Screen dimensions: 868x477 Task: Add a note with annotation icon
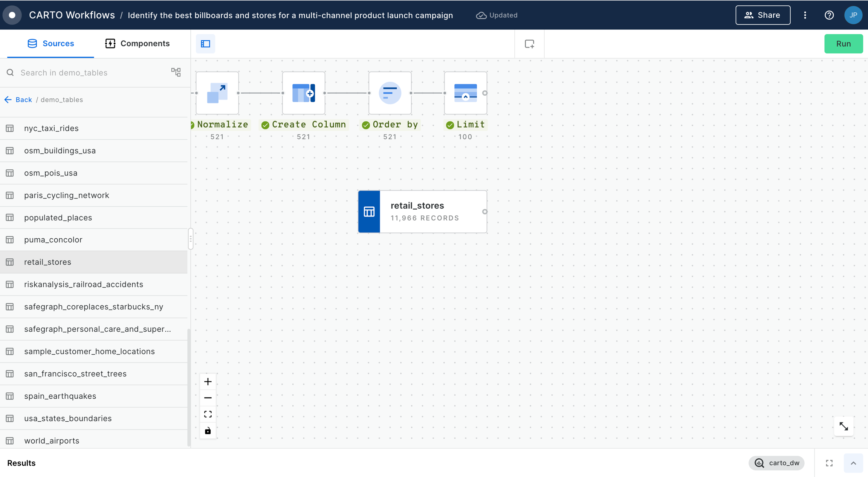[x=529, y=44]
